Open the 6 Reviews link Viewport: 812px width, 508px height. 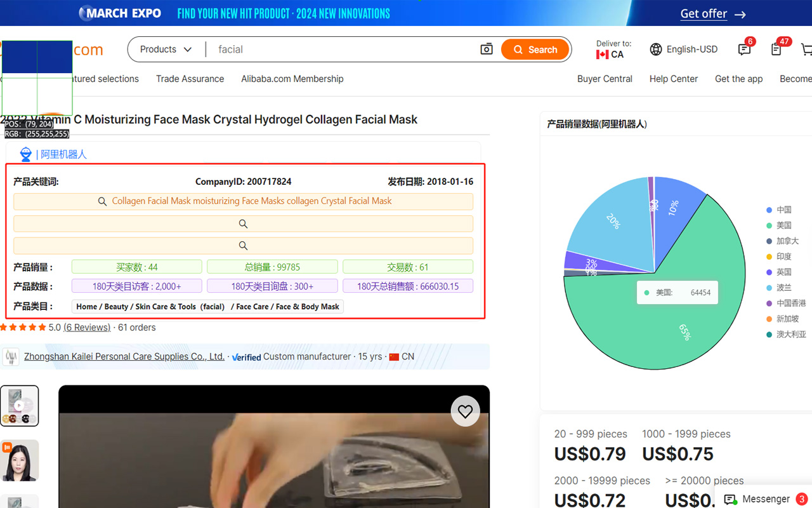point(87,328)
